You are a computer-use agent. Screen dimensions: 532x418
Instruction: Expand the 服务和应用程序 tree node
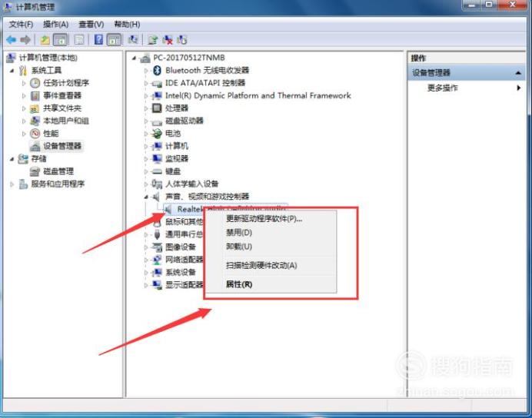tap(12, 184)
